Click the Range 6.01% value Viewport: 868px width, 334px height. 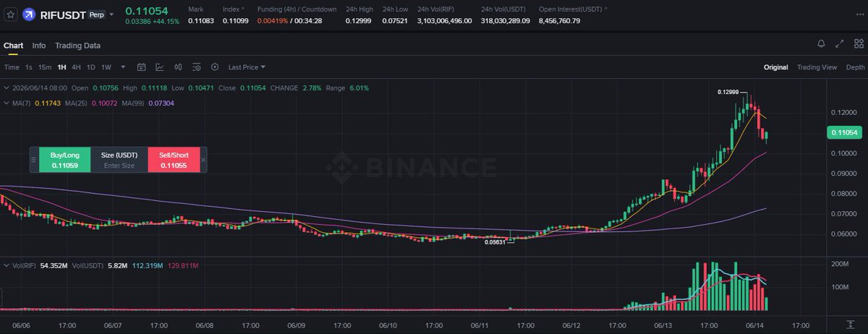pyautogui.click(x=359, y=88)
